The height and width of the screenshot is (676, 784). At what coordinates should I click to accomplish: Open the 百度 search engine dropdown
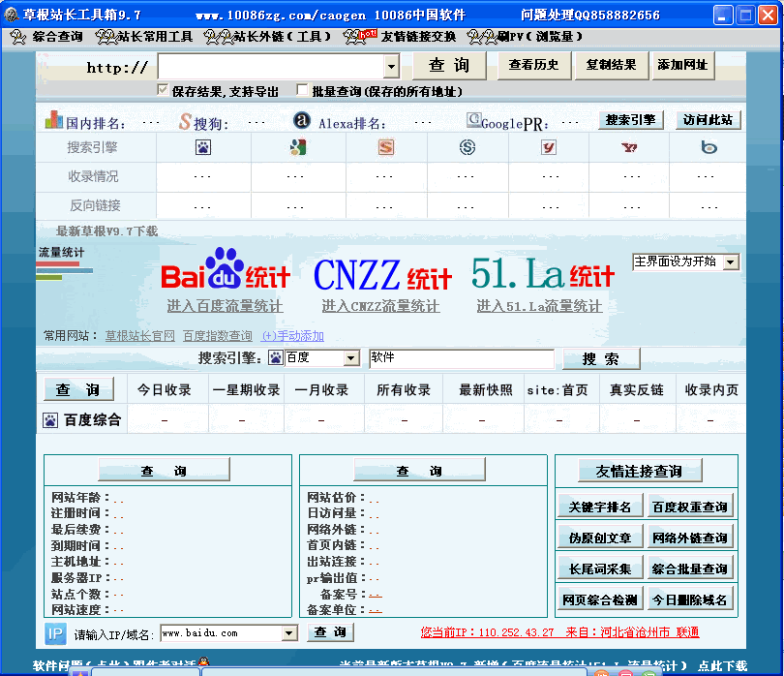click(x=351, y=358)
